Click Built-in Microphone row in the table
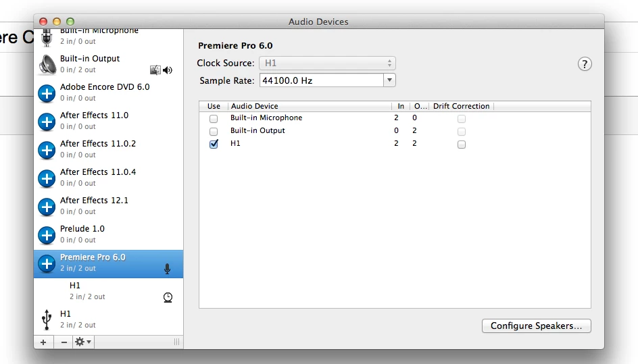This screenshot has width=638, height=364. [x=395, y=118]
